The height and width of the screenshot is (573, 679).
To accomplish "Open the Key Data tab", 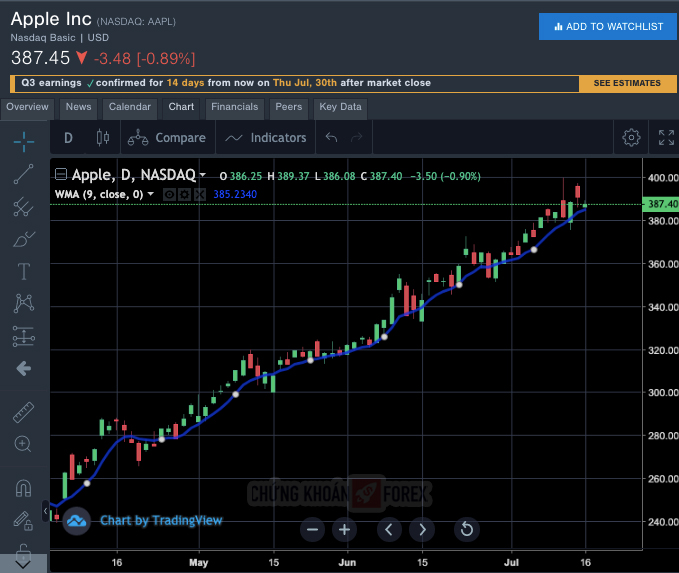I will click(340, 107).
